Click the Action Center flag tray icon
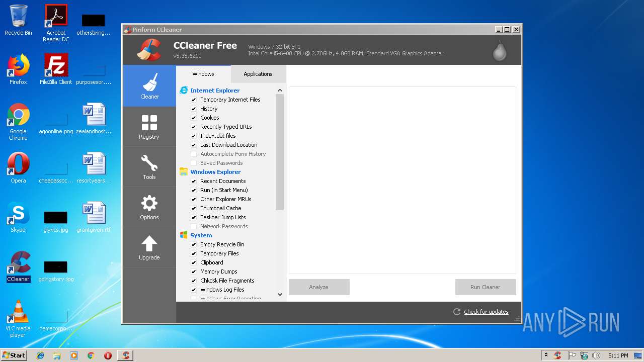 click(572, 355)
